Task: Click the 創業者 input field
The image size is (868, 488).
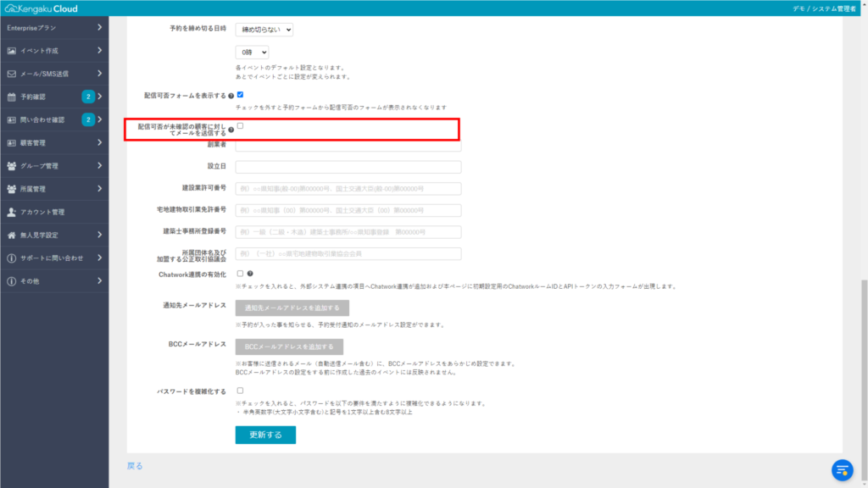Action: click(x=348, y=146)
